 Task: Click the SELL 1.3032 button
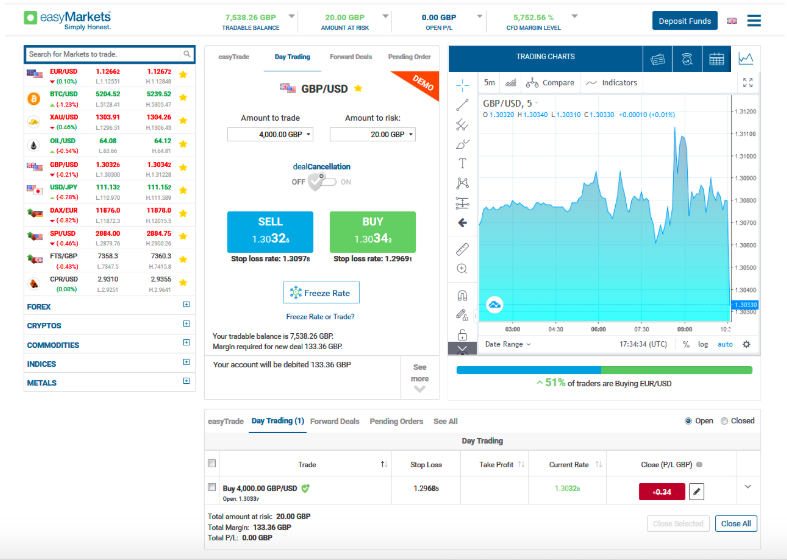[x=271, y=232]
